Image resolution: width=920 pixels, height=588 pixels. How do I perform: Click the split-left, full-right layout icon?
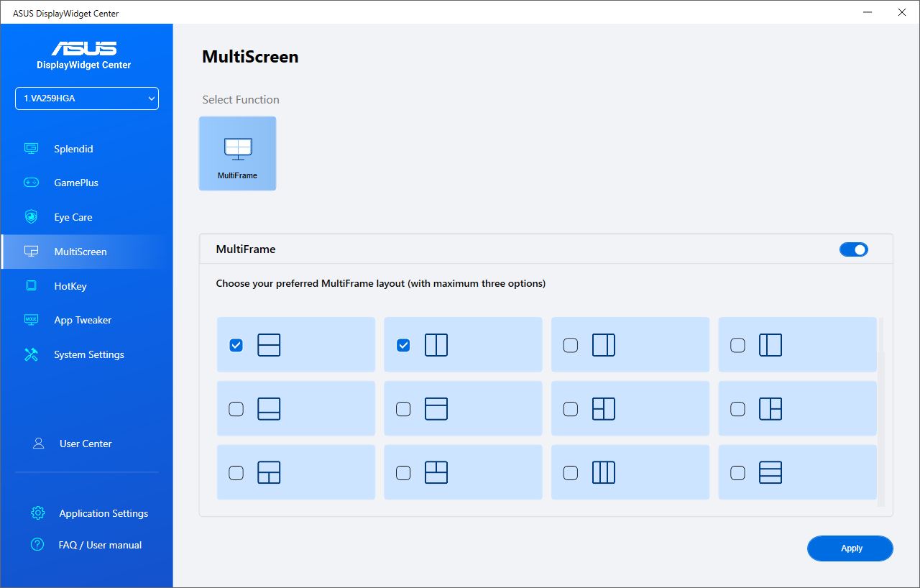(x=604, y=409)
